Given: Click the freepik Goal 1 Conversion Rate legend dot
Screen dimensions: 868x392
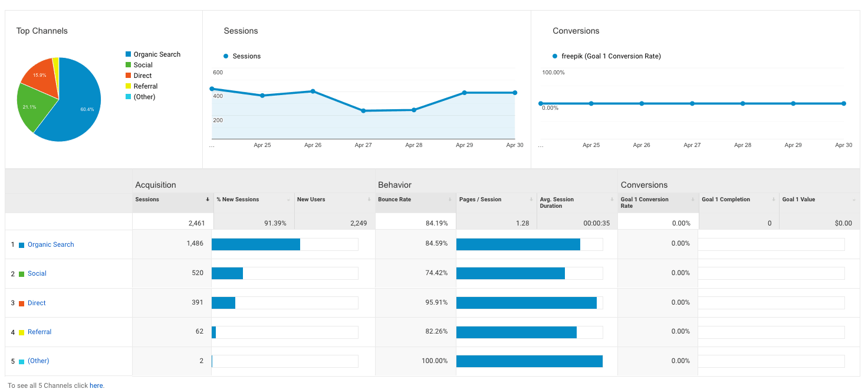Looking at the screenshot, I should [554, 55].
